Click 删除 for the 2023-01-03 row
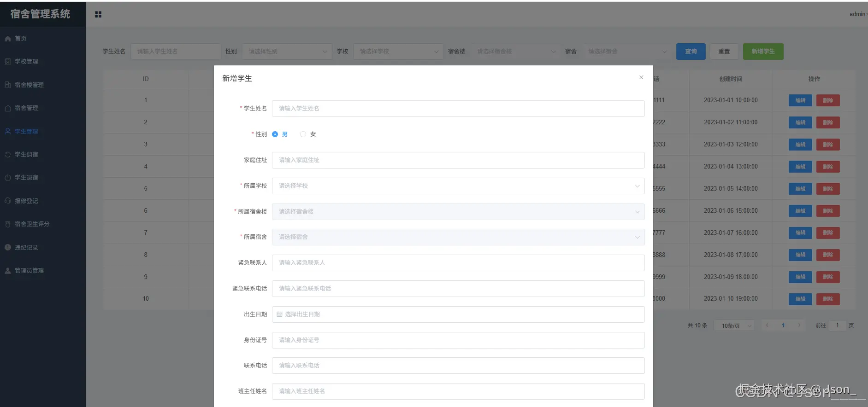The image size is (868, 407). 828,145
